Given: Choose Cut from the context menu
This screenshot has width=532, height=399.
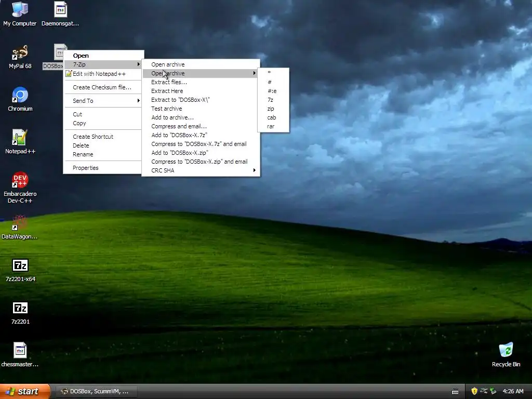Looking at the screenshot, I should click(103, 114).
